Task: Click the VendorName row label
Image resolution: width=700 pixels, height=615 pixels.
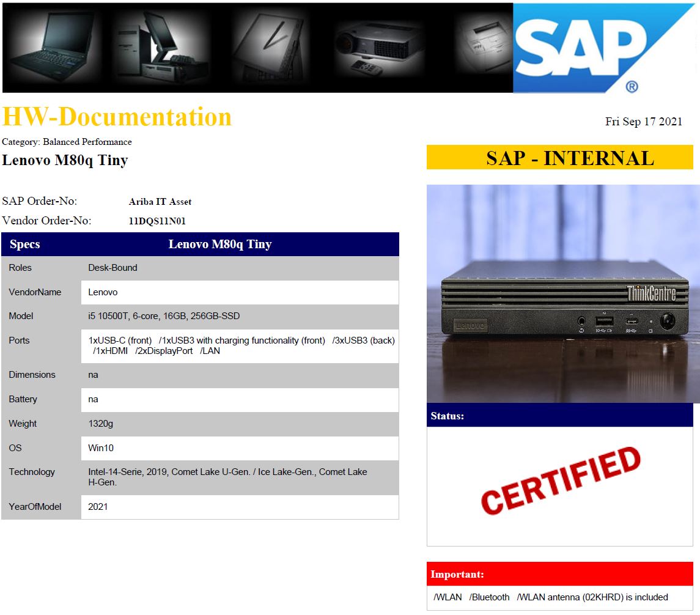Action: (x=35, y=292)
